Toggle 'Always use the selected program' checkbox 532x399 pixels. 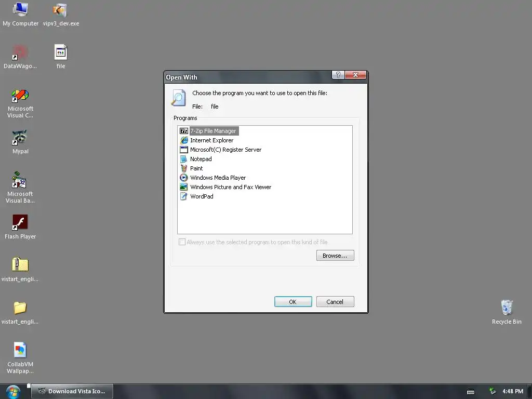(182, 242)
